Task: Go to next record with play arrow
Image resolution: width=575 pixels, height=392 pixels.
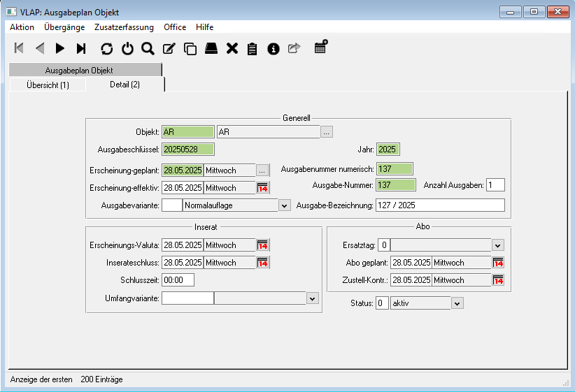Action: point(60,48)
